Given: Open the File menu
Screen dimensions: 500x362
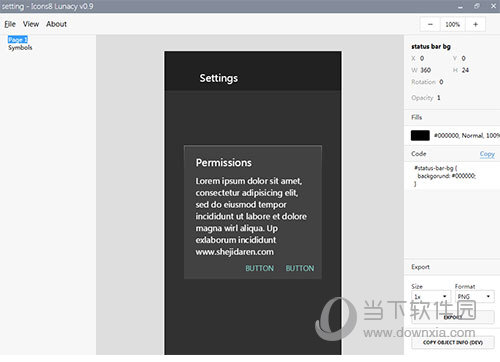Looking at the screenshot, I should pos(10,24).
